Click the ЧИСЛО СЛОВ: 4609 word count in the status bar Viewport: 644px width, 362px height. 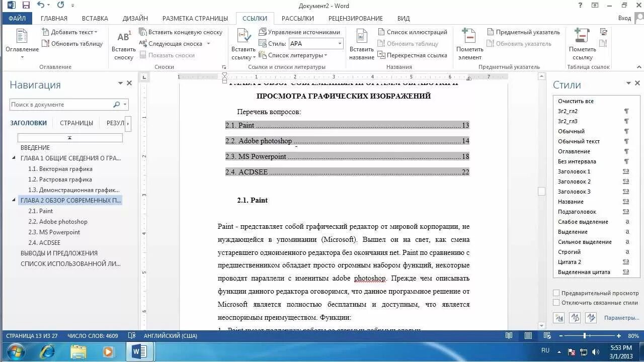pos(93,335)
